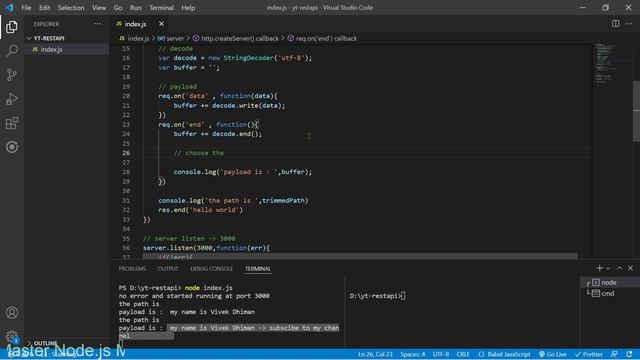Click the editor horizontal scrollbar

click(x=360, y=256)
